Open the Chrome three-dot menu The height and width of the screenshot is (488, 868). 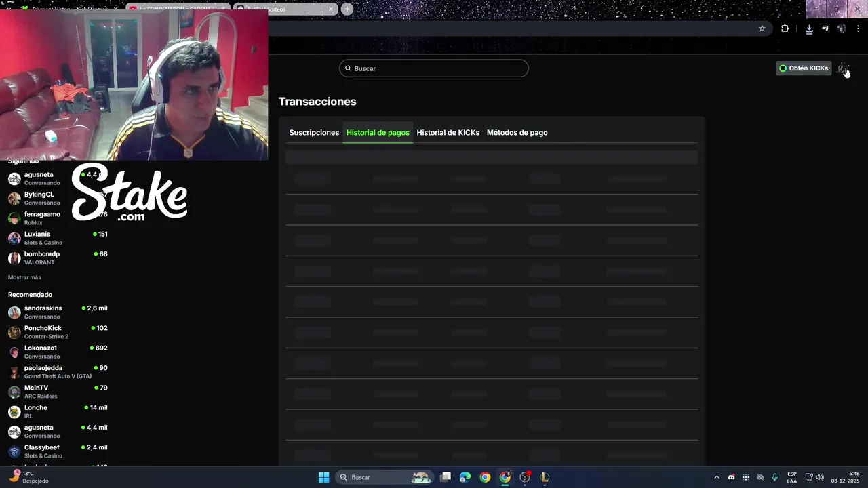point(859,28)
